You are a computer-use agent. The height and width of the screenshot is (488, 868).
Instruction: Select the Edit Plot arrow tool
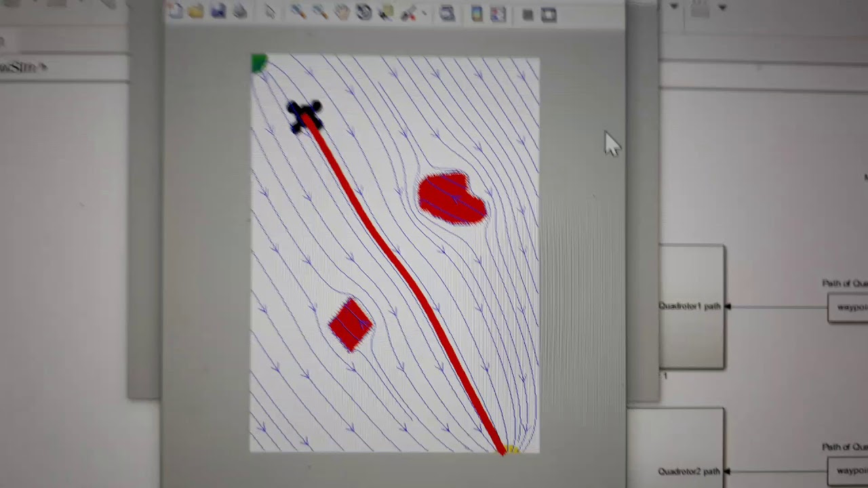(x=270, y=12)
